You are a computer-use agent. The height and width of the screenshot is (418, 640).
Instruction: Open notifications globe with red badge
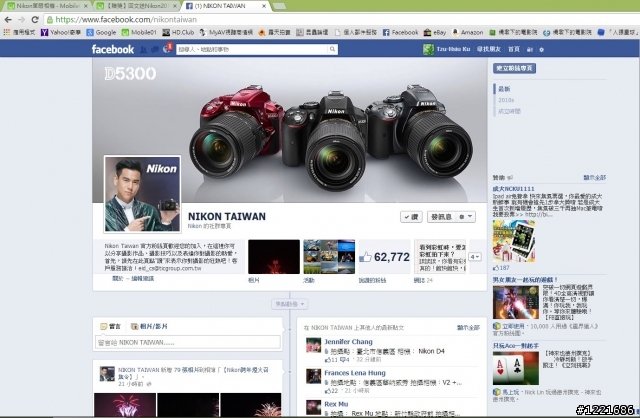(x=167, y=49)
